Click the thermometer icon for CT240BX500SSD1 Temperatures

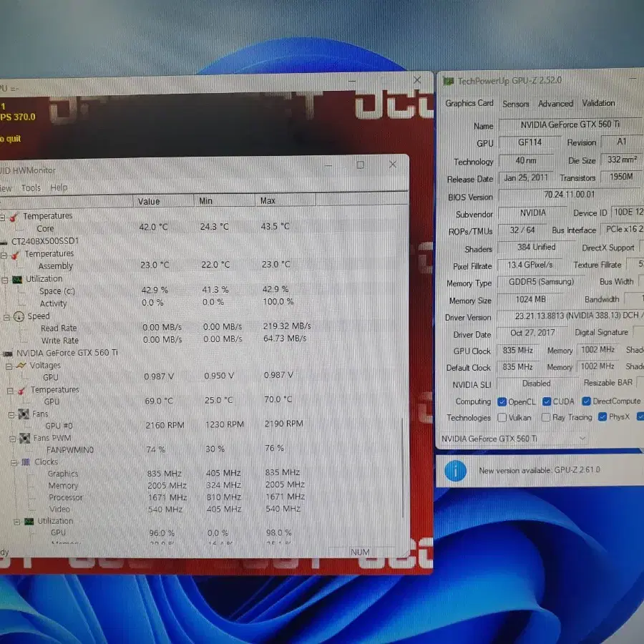point(15,255)
